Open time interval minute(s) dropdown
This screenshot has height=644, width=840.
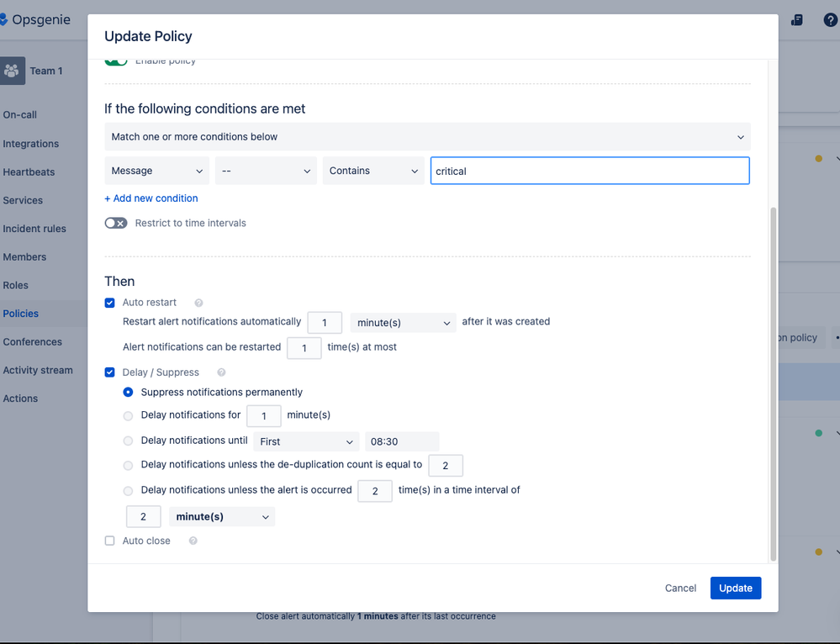(x=222, y=516)
